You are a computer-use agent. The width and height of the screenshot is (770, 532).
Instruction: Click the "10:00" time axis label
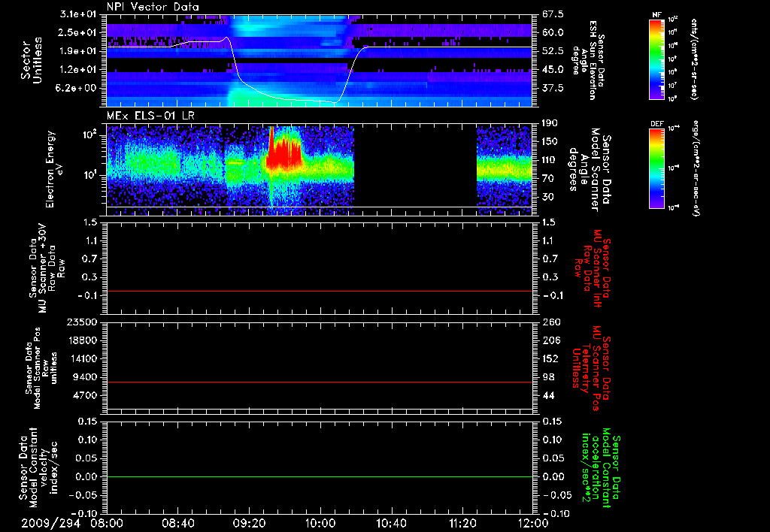tap(320, 523)
